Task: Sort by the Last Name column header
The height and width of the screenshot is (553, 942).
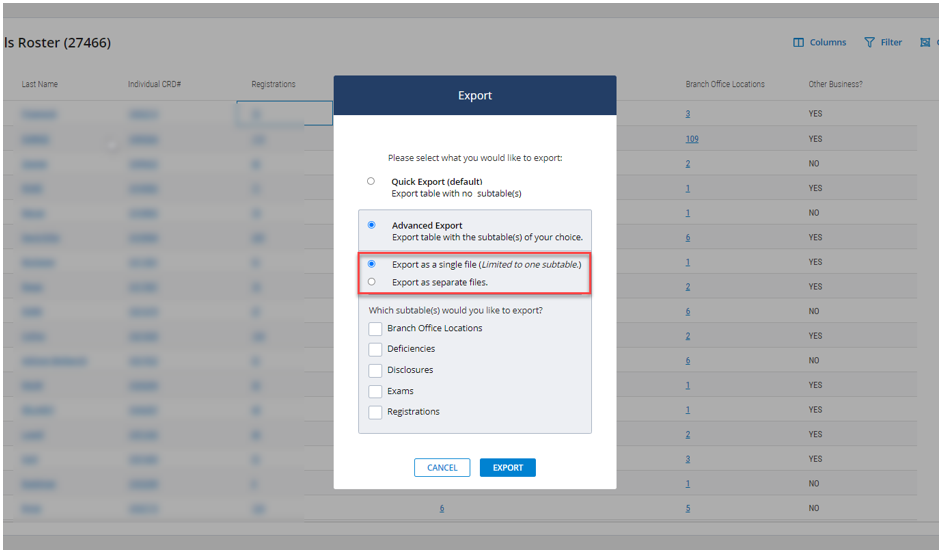Action: 39,84
